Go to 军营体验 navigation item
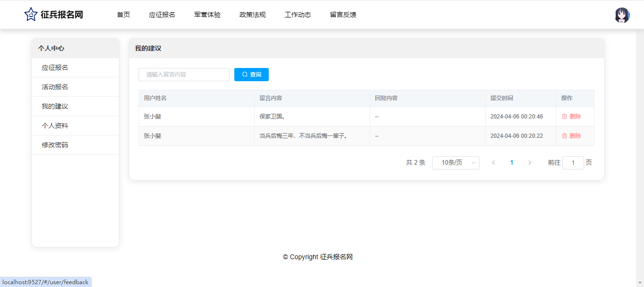The image size is (644, 287). pyautogui.click(x=207, y=15)
